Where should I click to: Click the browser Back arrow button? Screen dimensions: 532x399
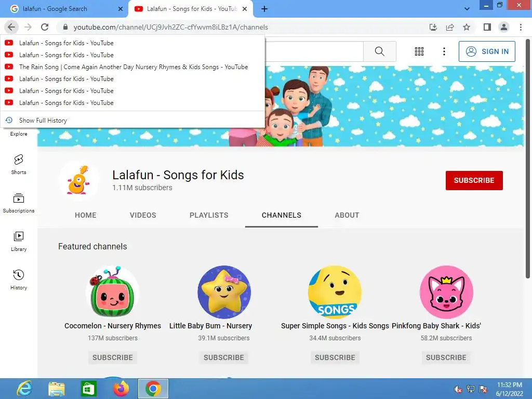(x=11, y=27)
